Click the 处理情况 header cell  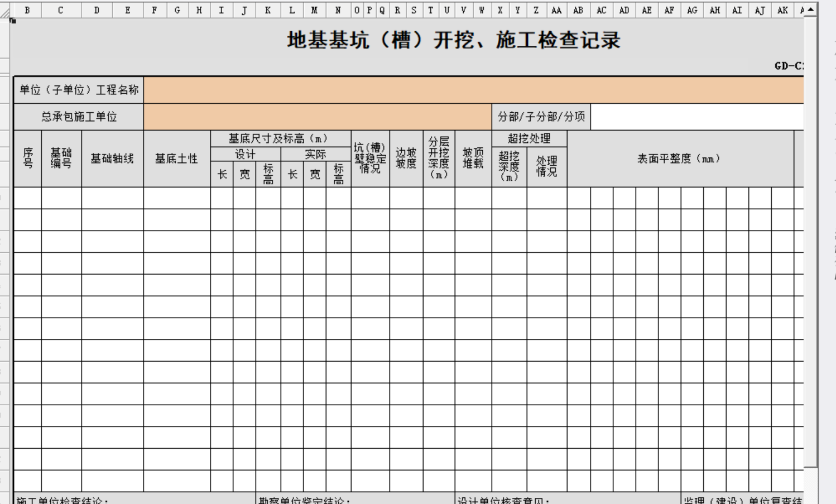click(x=547, y=166)
